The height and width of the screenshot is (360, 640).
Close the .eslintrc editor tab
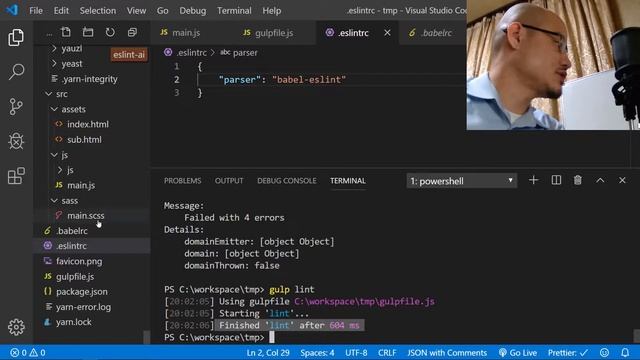[x=387, y=33]
